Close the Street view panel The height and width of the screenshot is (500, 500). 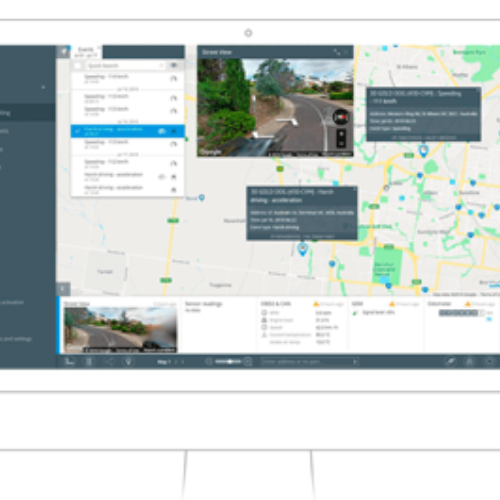346,52
